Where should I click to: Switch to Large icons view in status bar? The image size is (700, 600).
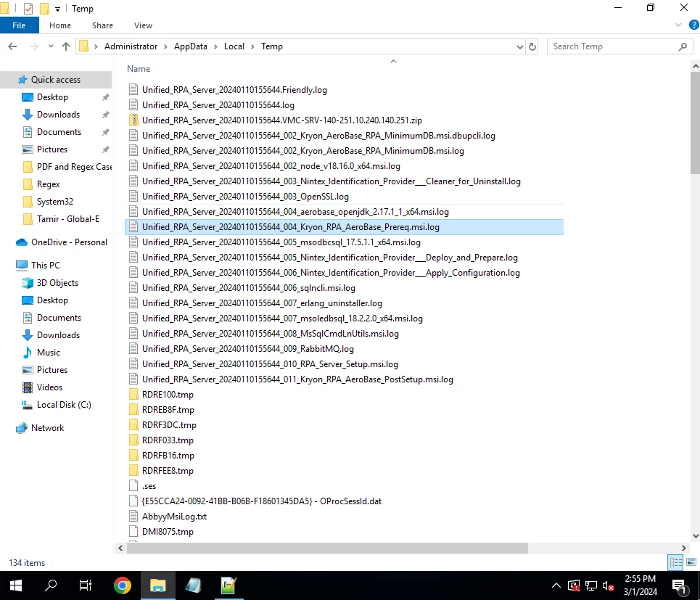tap(691, 562)
